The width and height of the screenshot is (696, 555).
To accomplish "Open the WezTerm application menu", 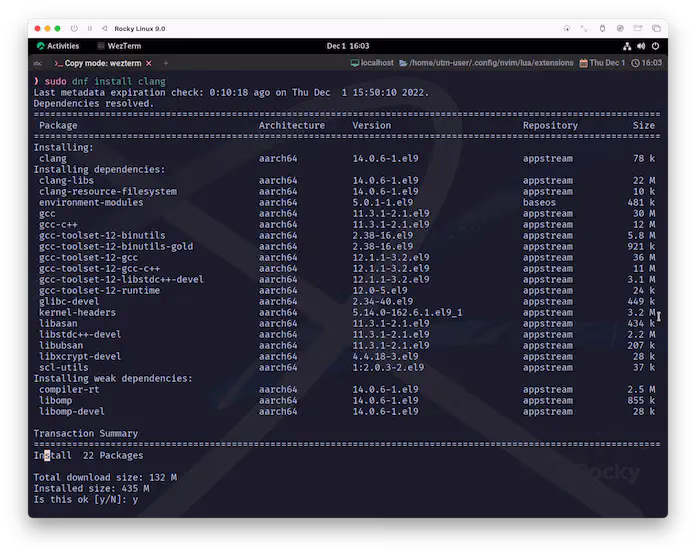I will click(x=119, y=46).
